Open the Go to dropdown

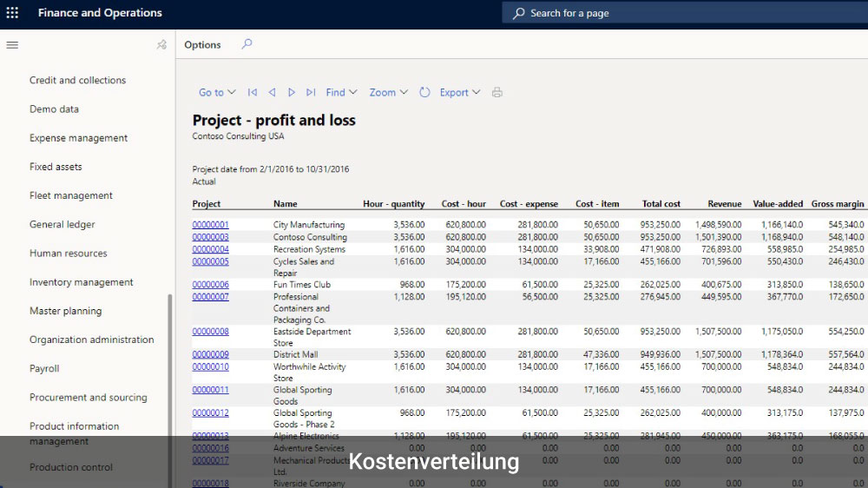(217, 93)
